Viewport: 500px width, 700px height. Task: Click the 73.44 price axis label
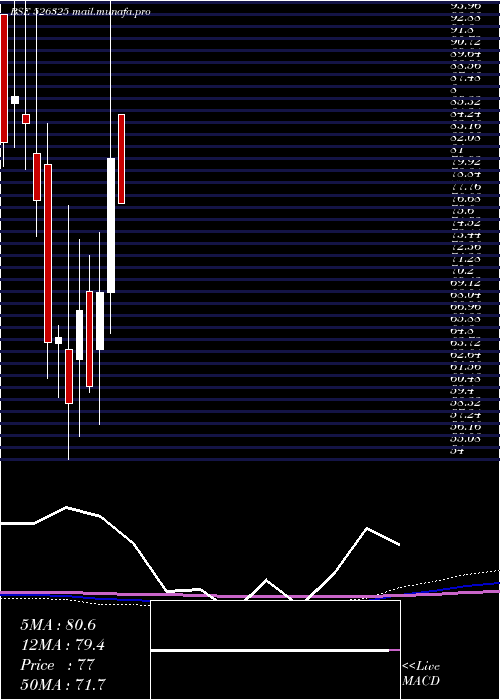coord(466,235)
